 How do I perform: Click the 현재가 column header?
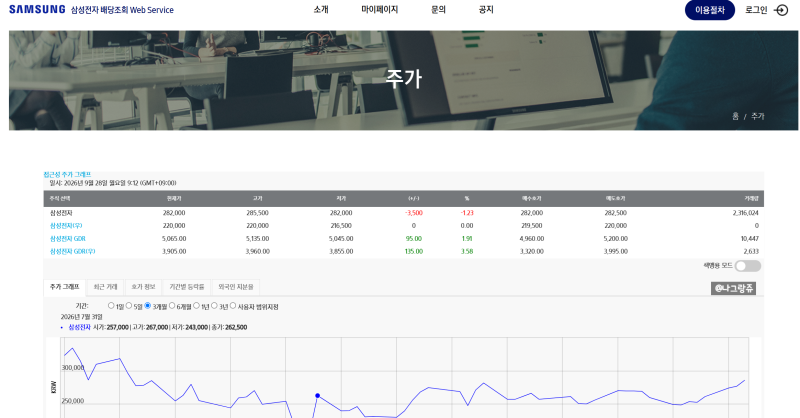coord(174,199)
